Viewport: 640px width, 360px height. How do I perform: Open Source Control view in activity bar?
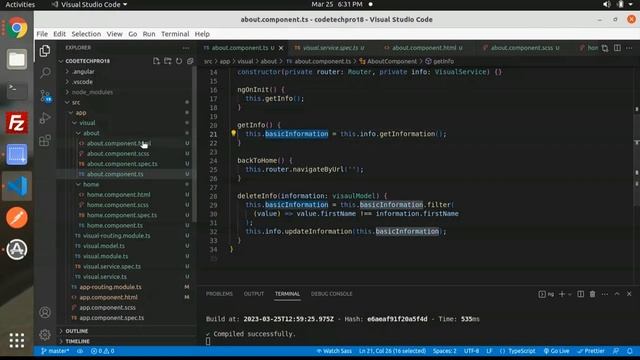click(x=45, y=96)
